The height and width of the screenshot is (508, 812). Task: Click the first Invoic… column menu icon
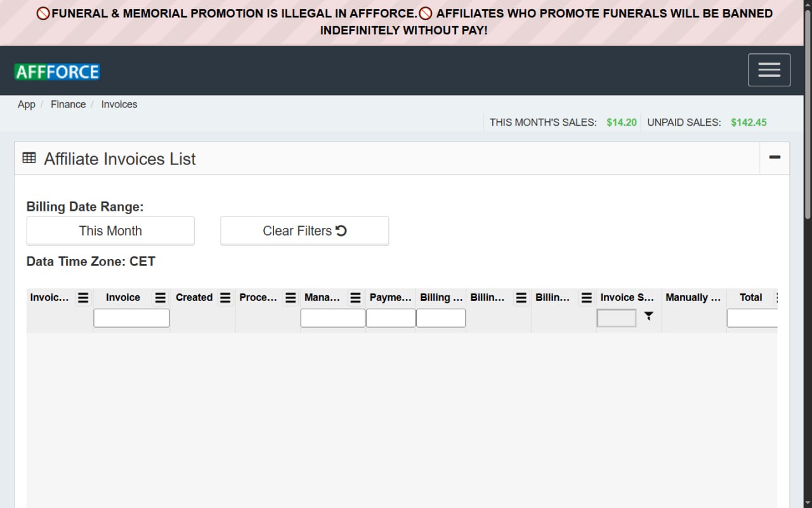point(83,298)
